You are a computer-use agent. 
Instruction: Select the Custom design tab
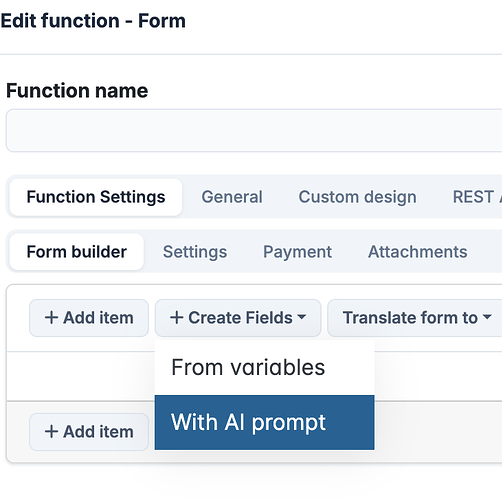click(x=357, y=197)
